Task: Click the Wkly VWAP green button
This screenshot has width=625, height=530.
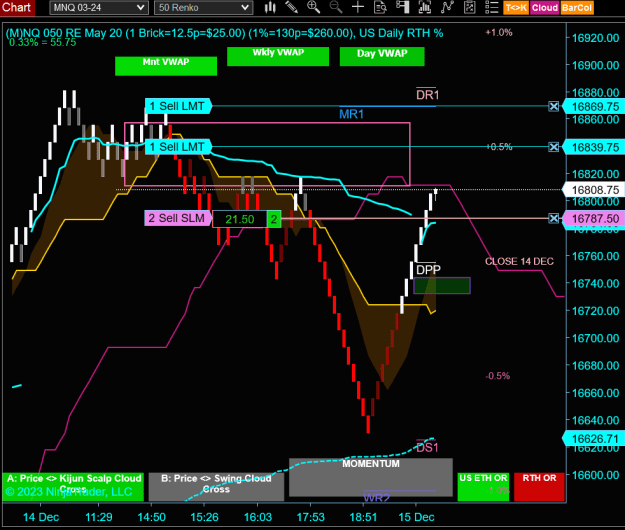Action: 278,56
